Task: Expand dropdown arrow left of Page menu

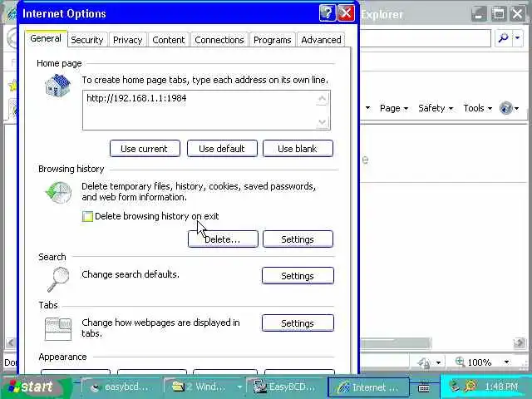Action: [x=367, y=108]
